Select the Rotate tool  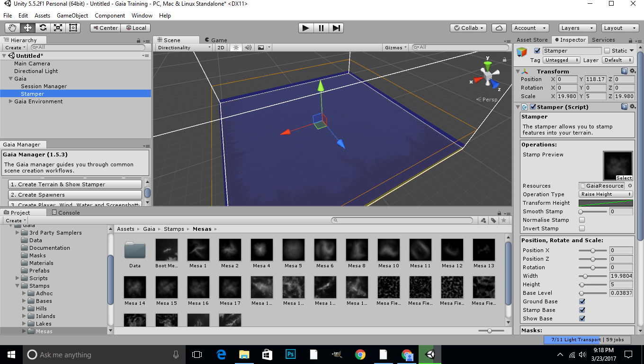[43, 28]
